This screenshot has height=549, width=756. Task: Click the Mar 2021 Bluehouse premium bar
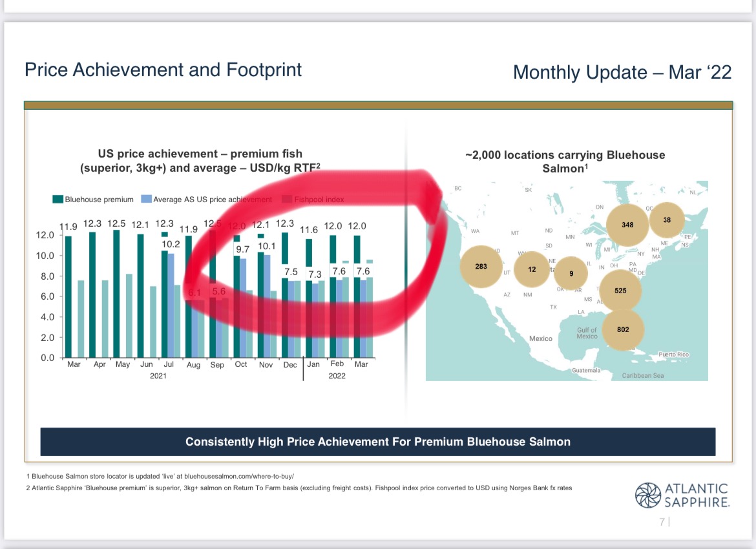[68, 297]
